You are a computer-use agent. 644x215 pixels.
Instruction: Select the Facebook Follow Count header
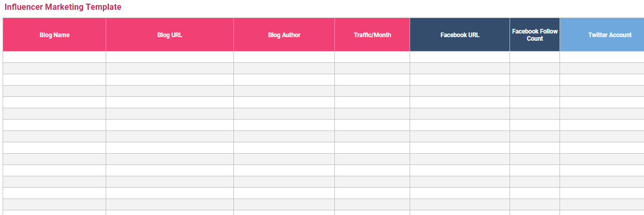[535, 35]
